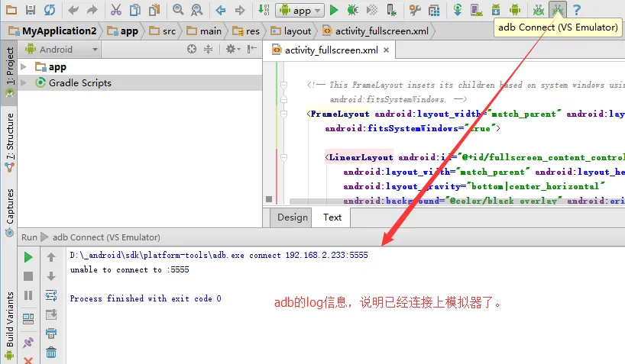Pin the Run tab
625x364 pixels.
[28, 342]
